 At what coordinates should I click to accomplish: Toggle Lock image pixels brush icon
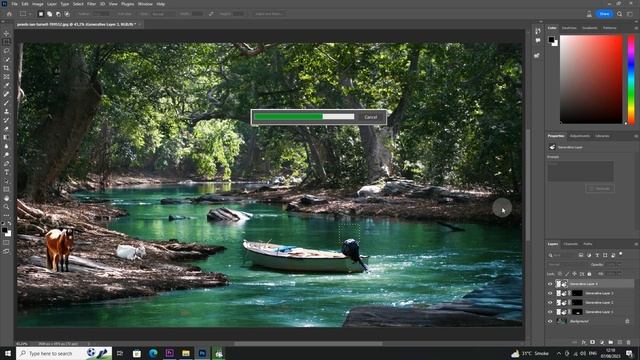[567, 274]
